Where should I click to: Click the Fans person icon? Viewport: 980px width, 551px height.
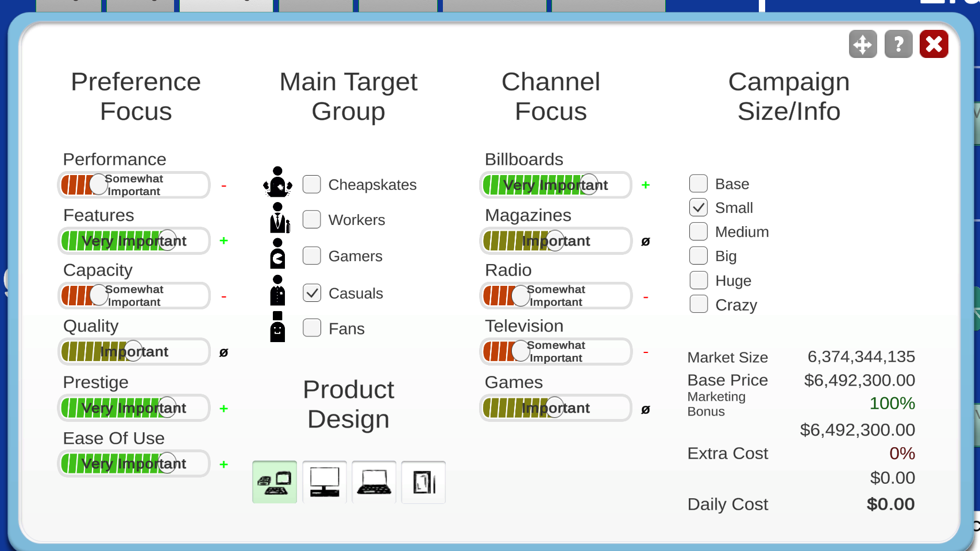[277, 327]
